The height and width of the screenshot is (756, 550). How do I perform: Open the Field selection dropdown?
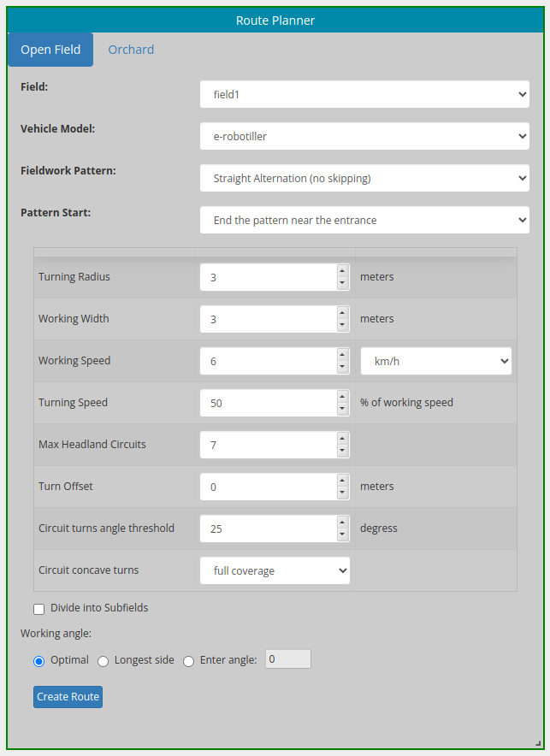pos(364,94)
